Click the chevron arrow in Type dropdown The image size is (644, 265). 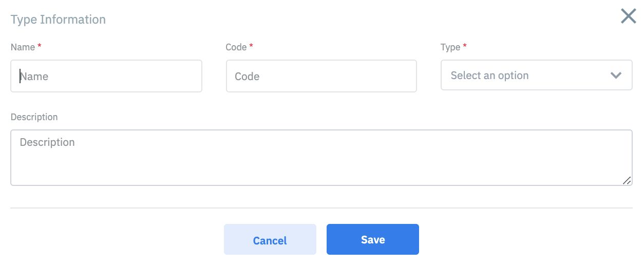point(616,75)
